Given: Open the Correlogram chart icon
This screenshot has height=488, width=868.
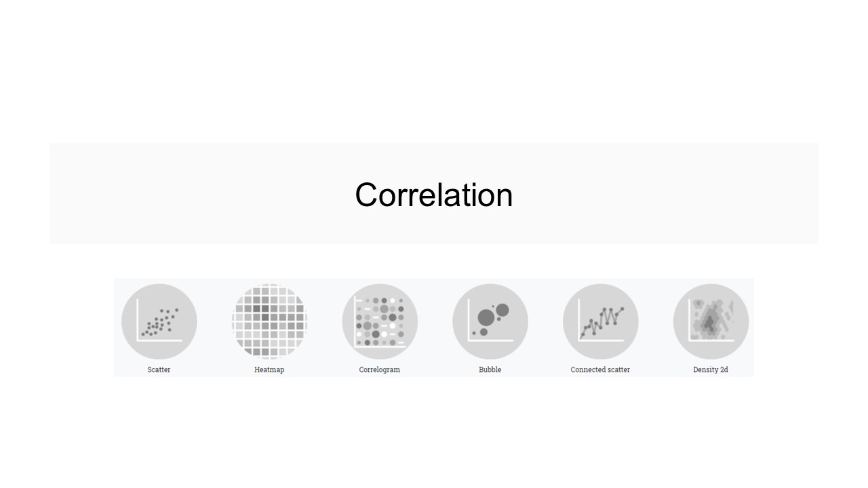Looking at the screenshot, I should [380, 321].
